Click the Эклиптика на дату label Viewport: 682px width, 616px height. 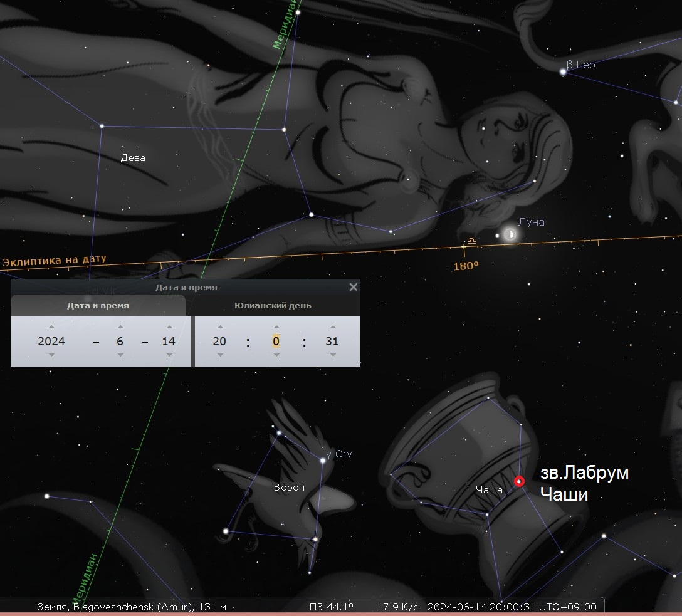pyautogui.click(x=55, y=261)
